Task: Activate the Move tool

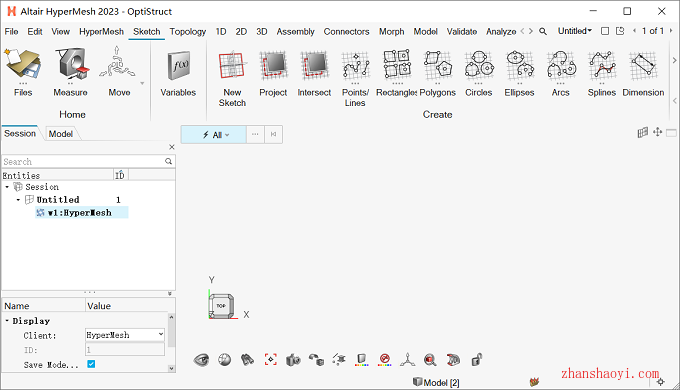Action: tap(119, 72)
